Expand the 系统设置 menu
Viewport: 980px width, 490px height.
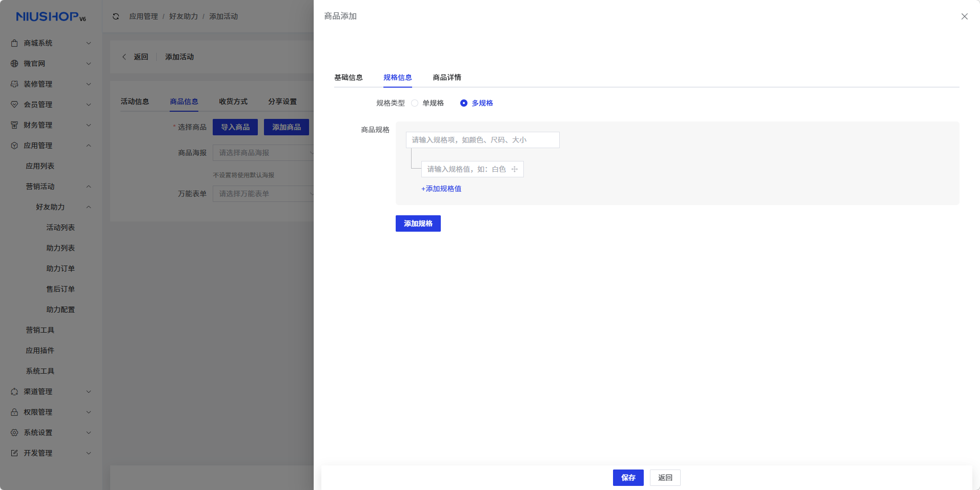pyautogui.click(x=89, y=433)
